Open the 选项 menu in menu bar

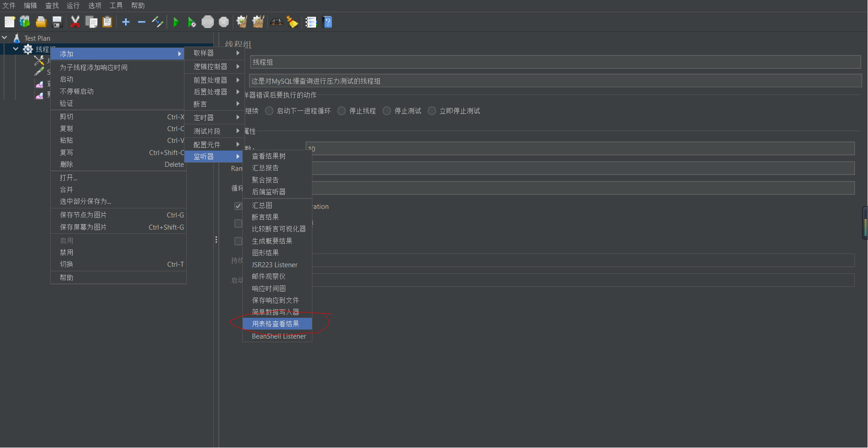95,5
